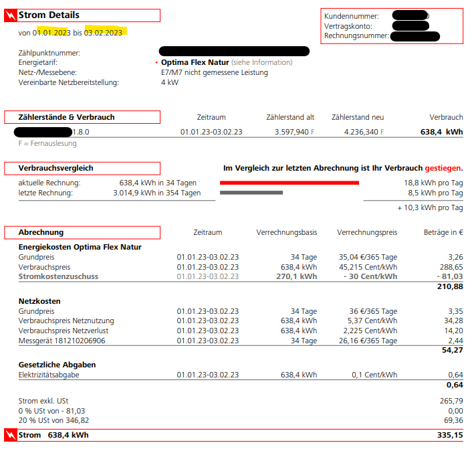Click the '4 kW' Netzbereitstellung value
Viewport: 476px width, 451px height.
[x=170, y=82]
